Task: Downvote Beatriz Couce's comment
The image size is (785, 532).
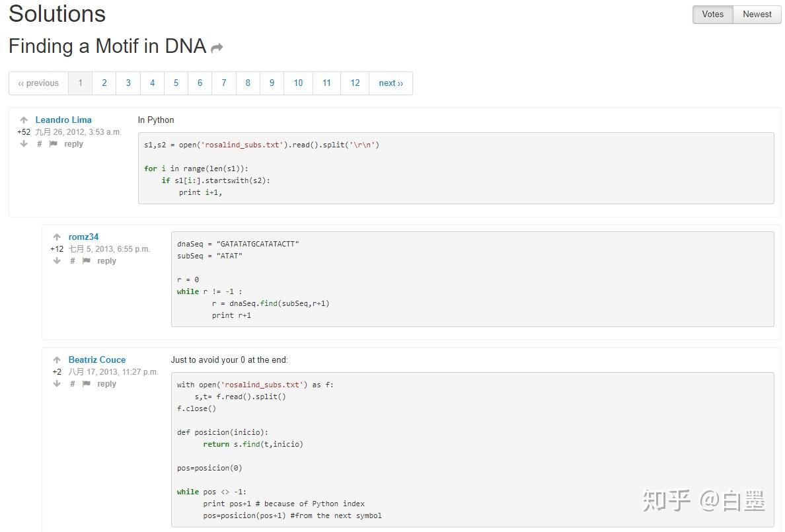Action: tap(57, 384)
